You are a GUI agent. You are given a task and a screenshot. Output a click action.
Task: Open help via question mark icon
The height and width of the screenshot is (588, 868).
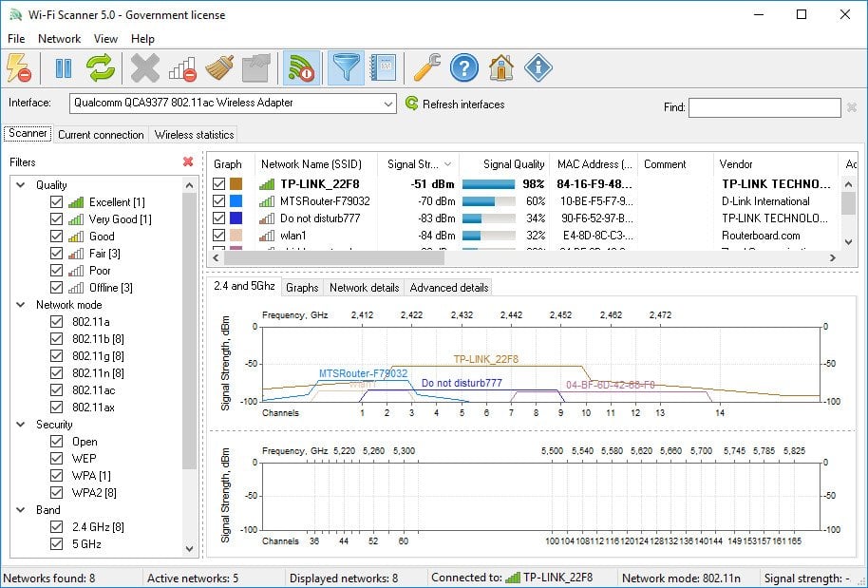(x=464, y=68)
